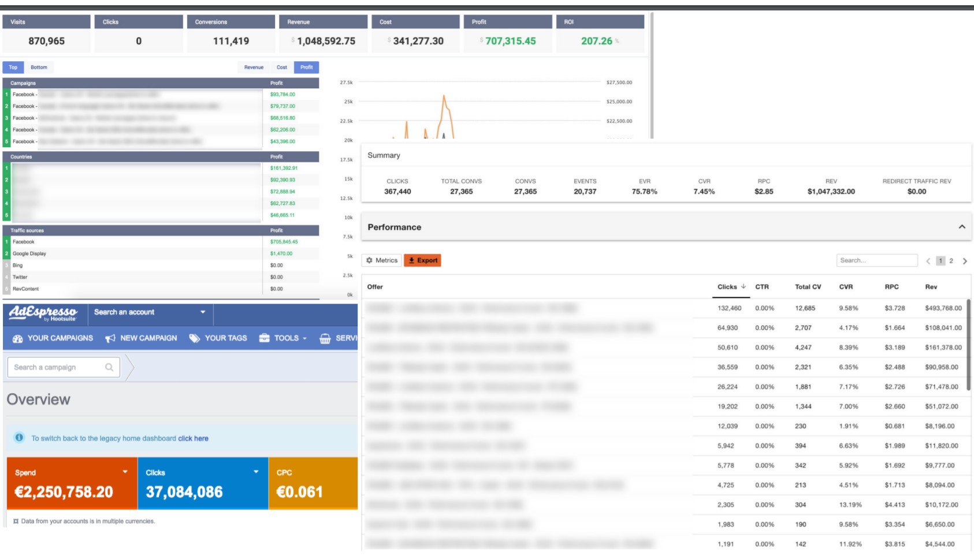This screenshot has width=974, height=560.
Task: Go to next page arrow in Performance table
Action: 965,261
